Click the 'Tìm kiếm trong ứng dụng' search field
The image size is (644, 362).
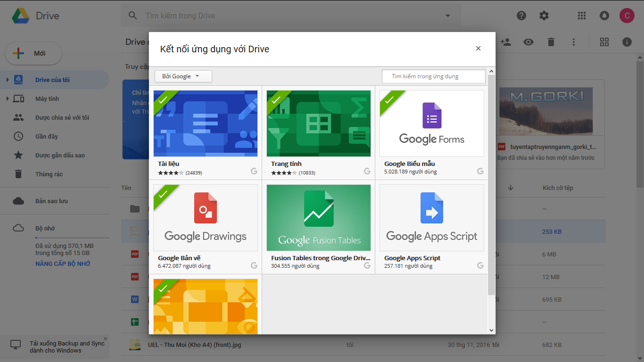point(433,76)
